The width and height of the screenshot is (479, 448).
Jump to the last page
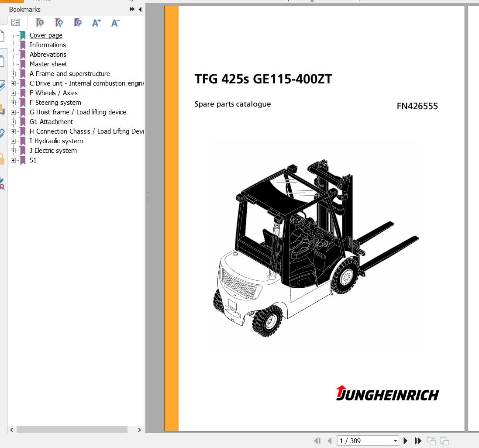tap(418, 441)
